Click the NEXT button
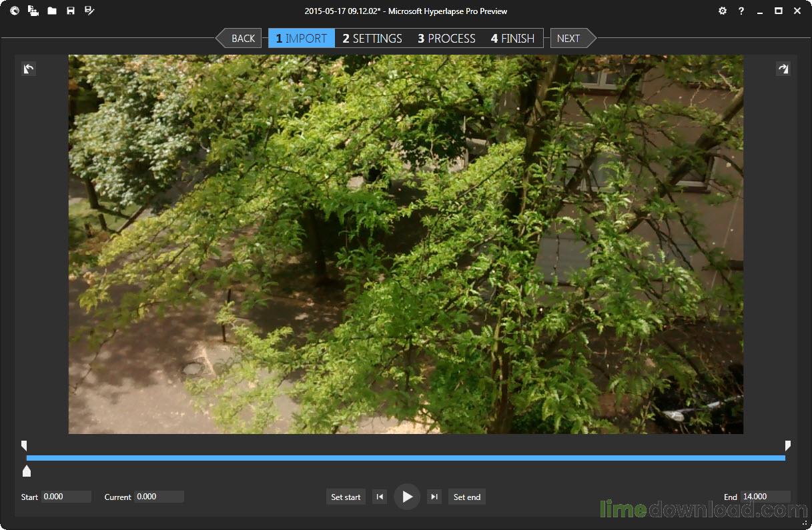Image resolution: width=812 pixels, height=530 pixels. tap(568, 38)
